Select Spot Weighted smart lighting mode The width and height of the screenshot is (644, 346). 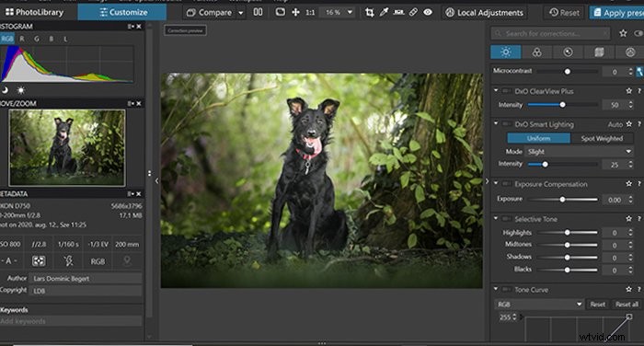[x=602, y=138]
